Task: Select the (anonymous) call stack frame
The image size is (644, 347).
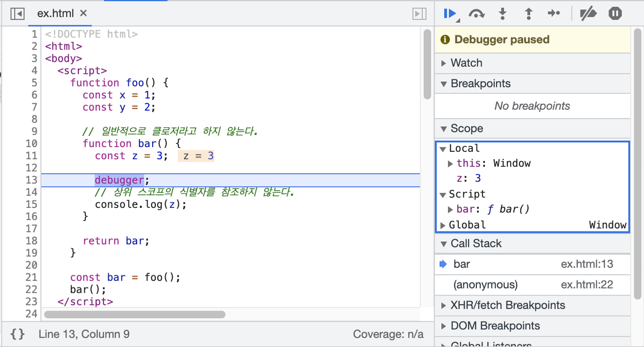Action: click(532, 285)
